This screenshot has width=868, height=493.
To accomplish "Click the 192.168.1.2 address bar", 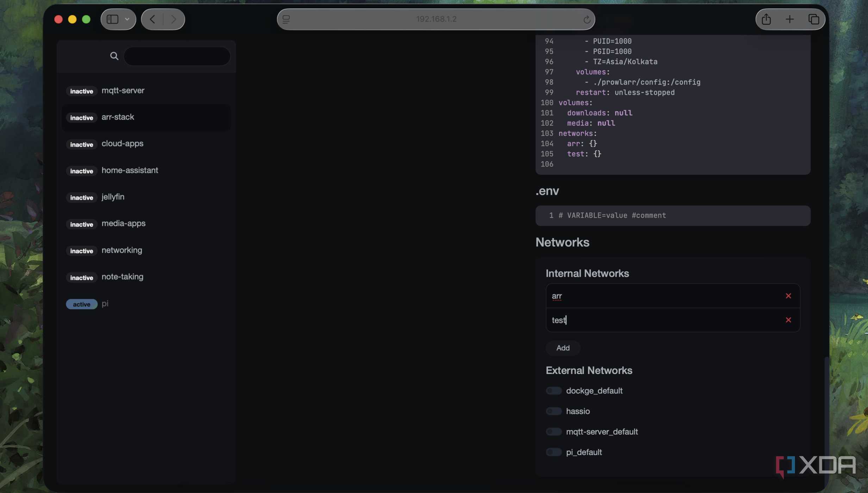I will coord(436,19).
